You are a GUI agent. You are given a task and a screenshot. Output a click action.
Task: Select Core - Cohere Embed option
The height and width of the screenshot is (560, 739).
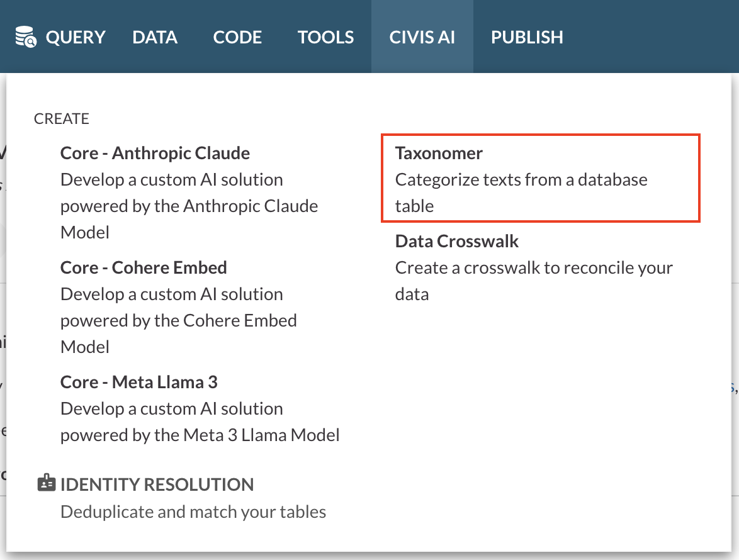point(144,267)
